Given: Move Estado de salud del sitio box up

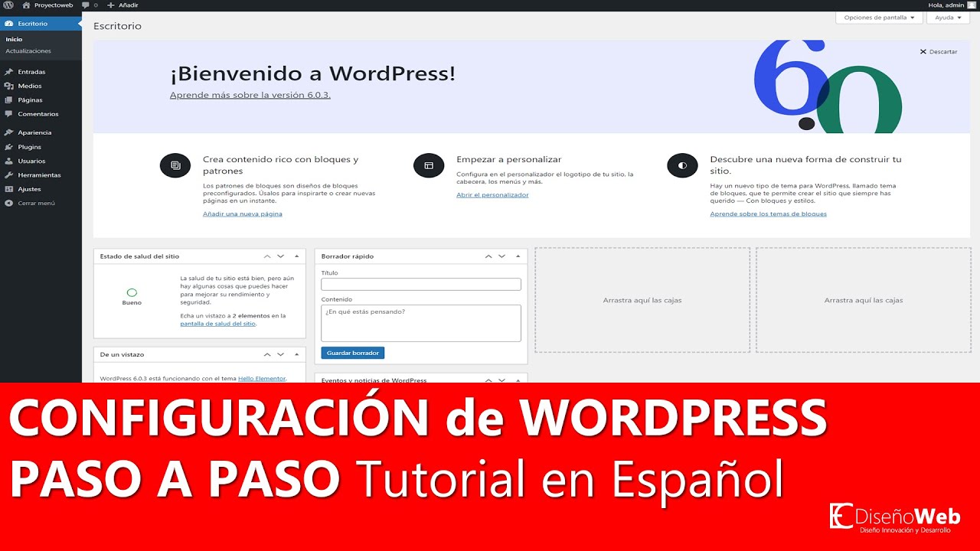Looking at the screenshot, I should (267, 256).
